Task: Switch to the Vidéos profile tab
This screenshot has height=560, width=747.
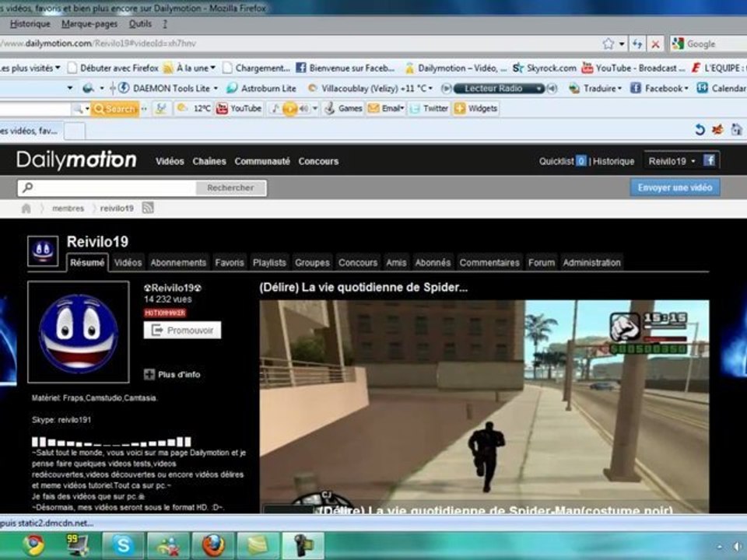Action: (x=128, y=262)
